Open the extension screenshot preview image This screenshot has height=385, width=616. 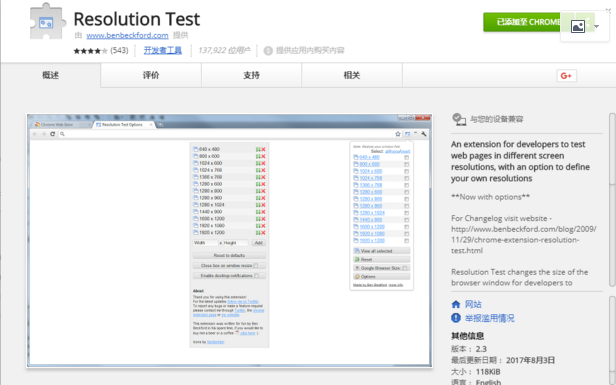pyautogui.click(x=229, y=241)
